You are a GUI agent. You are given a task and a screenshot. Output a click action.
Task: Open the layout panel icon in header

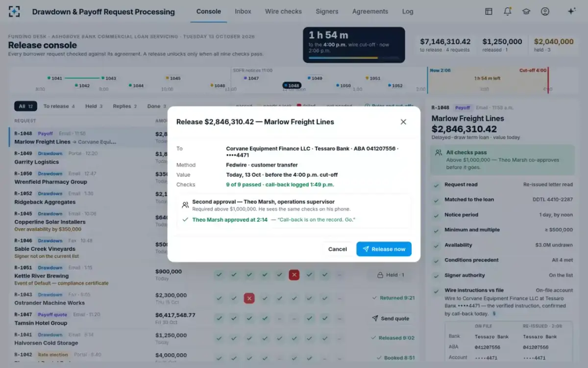489,11
